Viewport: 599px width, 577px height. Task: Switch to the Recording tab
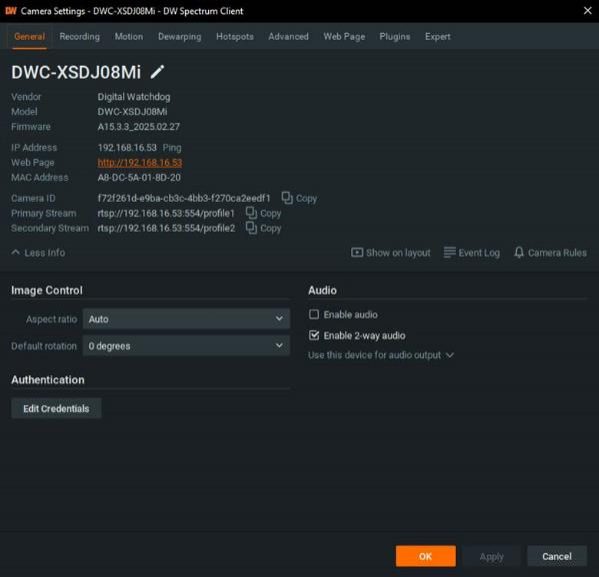(x=79, y=36)
